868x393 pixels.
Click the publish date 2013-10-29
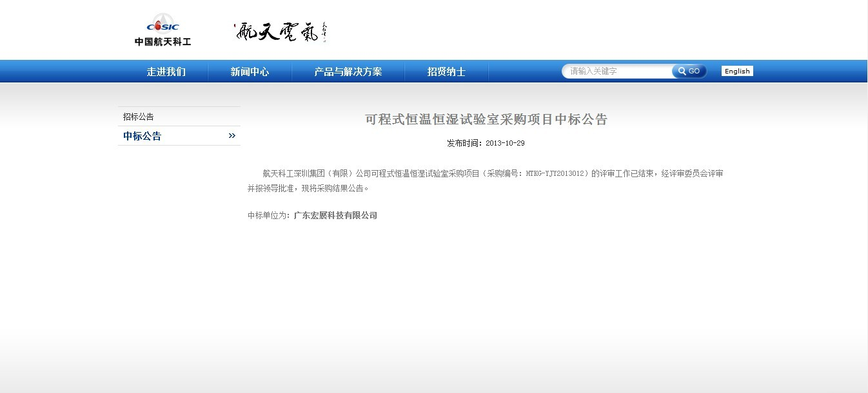click(x=505, y=144)
